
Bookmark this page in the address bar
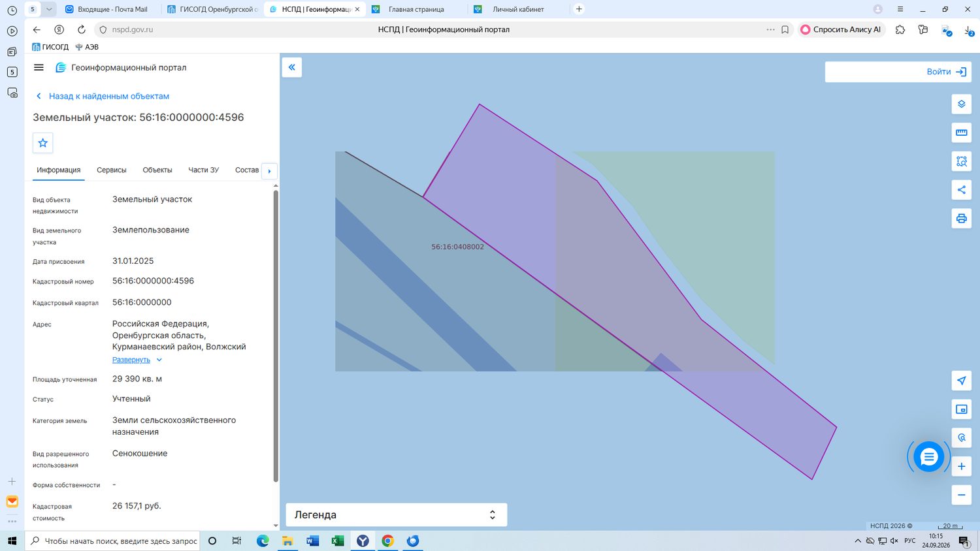tap(785, 29)
